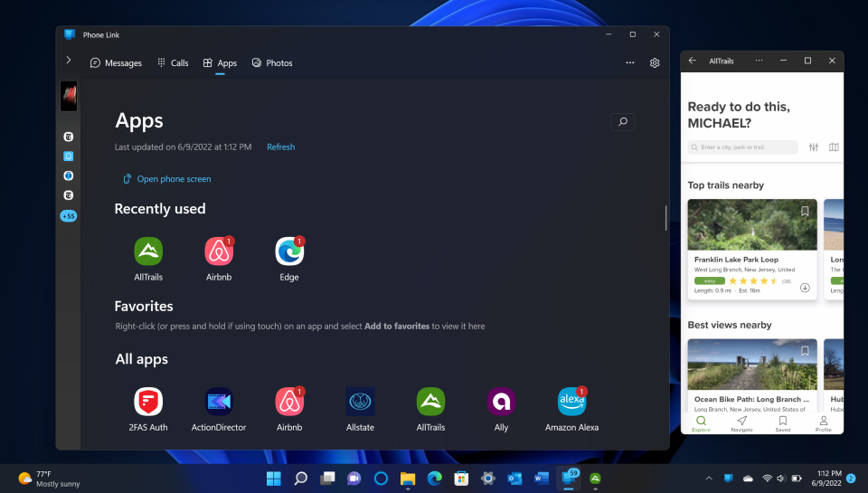Click the blue square notification icon in sidebar
Image resolution: width=868 pixels, height=493 pixels.
(x=69, y=156)
